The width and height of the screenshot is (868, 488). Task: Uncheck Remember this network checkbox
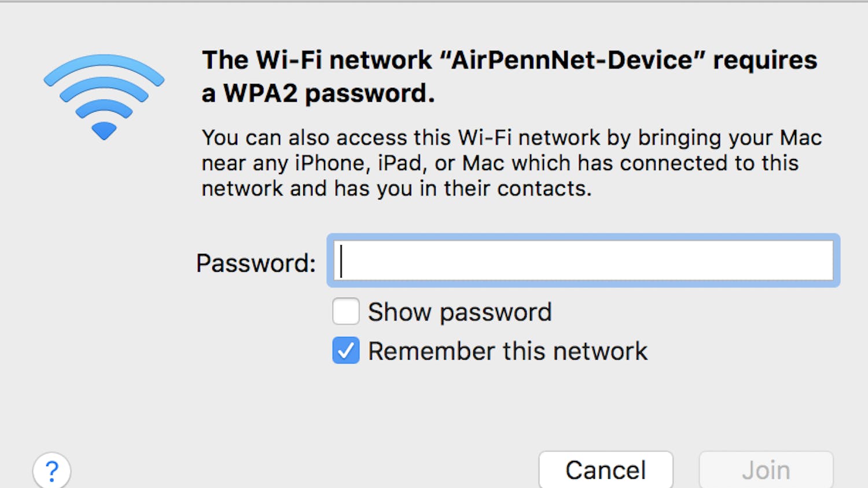pos(346,351)
